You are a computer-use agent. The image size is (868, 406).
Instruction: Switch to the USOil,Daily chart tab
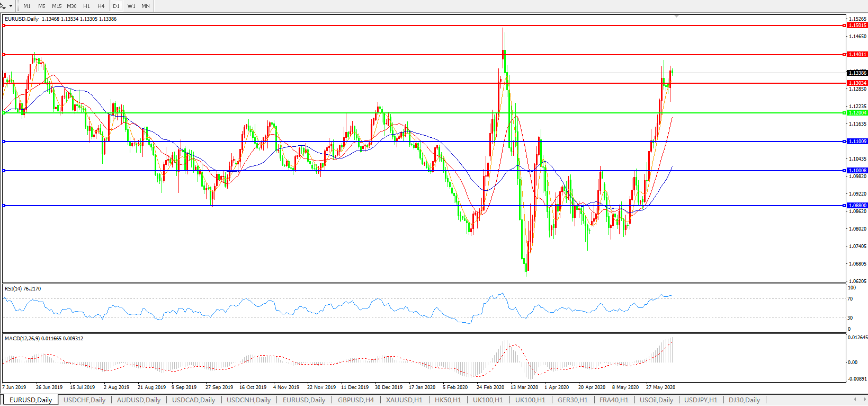656,400
